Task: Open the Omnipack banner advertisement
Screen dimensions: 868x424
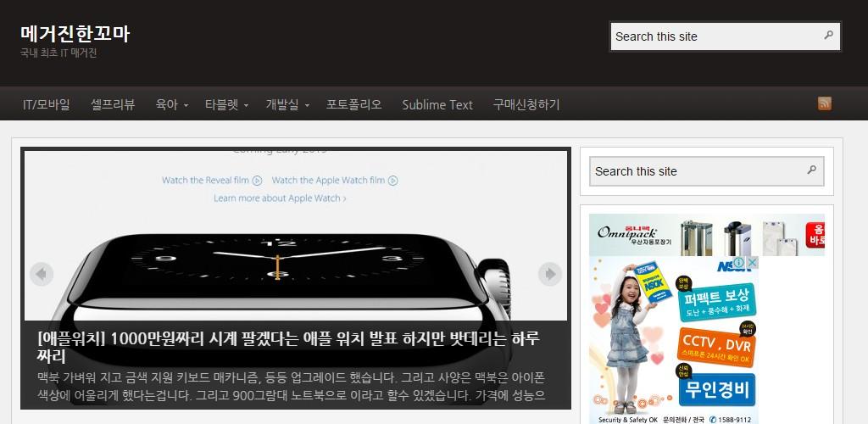Action: pyautogui.click(x=707, y=235)
